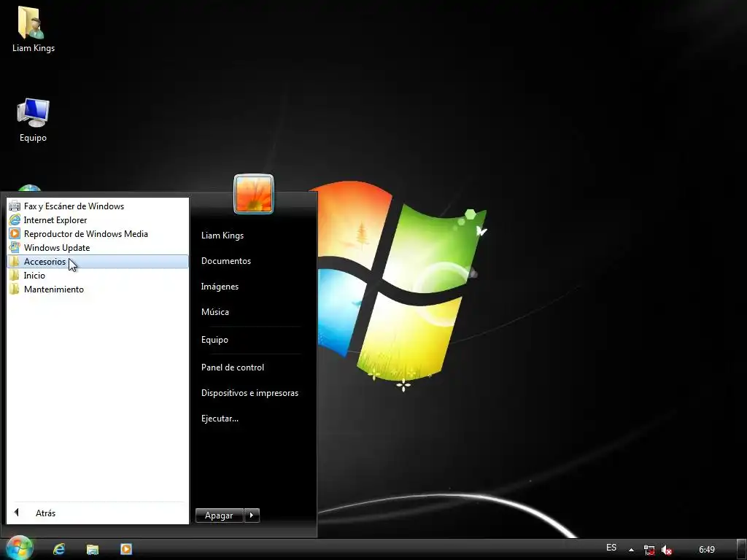
Task: Click the Windows Start orb
Action: [18, 548]
